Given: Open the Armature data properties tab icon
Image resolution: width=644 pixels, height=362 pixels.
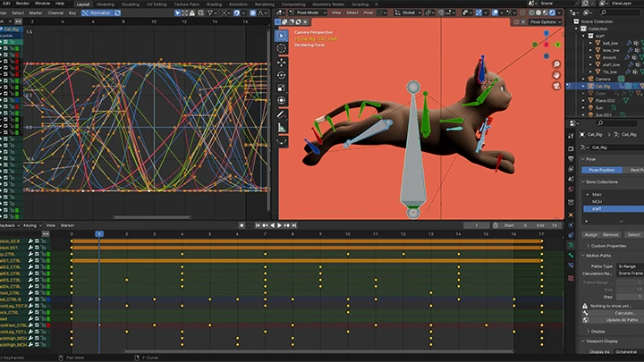Looking at the screenshot, I should (x=571, y=245).
